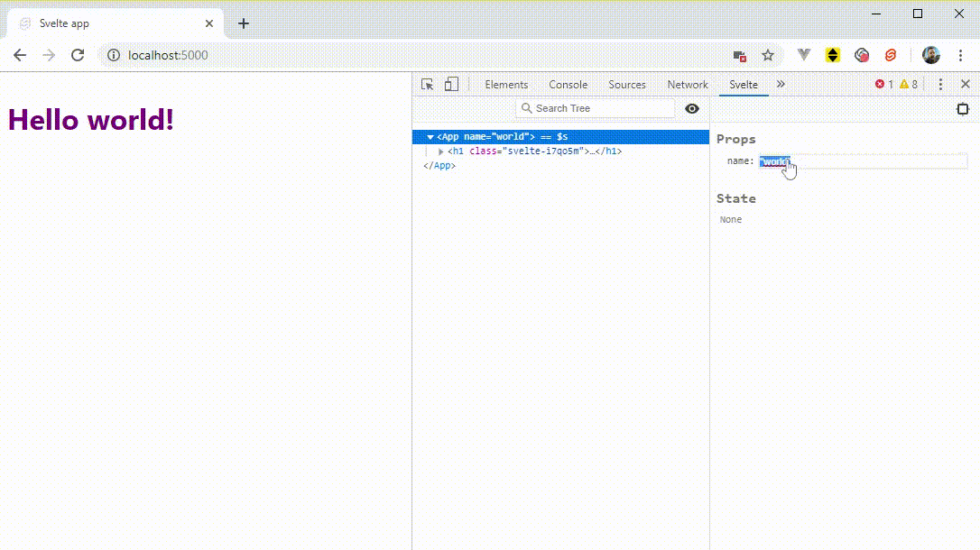Click the Vue devtools extension icon

(x=804, y=55)
